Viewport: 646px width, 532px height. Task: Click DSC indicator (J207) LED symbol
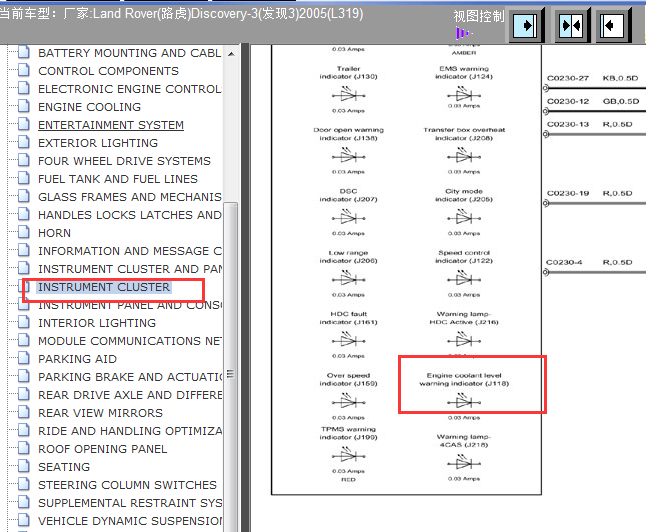(349, 218)
